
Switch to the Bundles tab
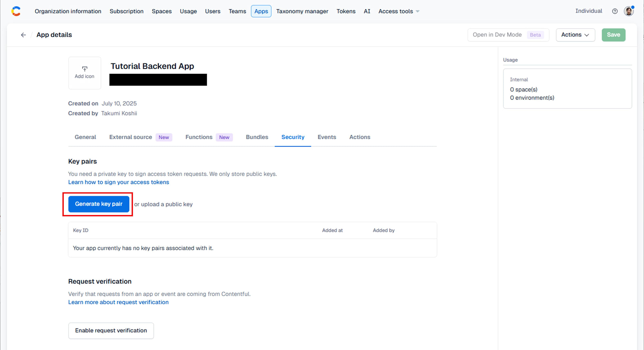click(257, 137)
